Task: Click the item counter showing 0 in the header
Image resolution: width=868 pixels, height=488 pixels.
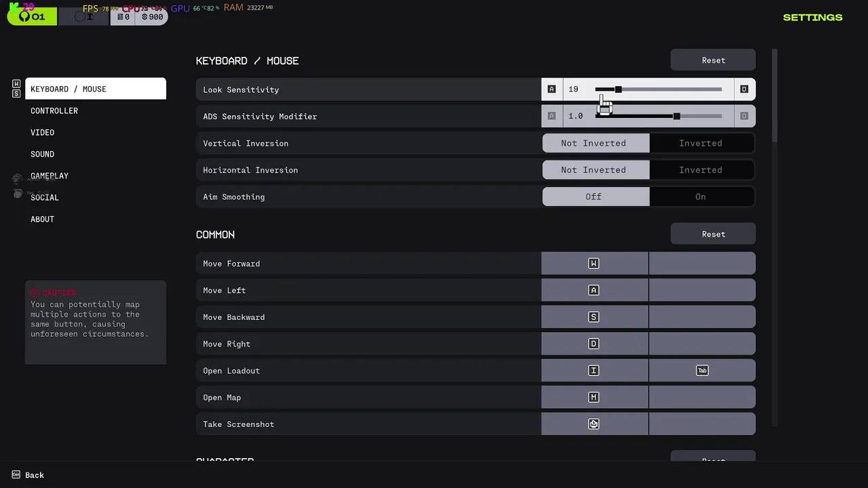Action: (123, 17)
